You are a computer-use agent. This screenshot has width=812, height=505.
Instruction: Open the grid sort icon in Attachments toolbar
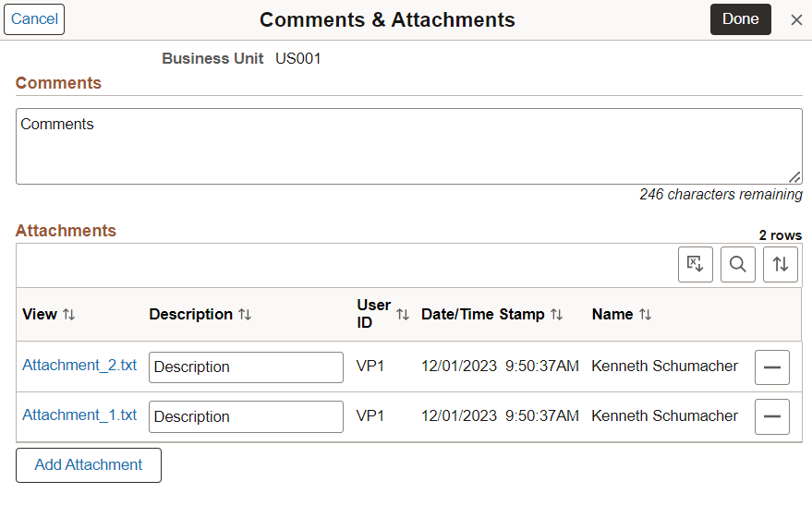(x=780, y=264)
